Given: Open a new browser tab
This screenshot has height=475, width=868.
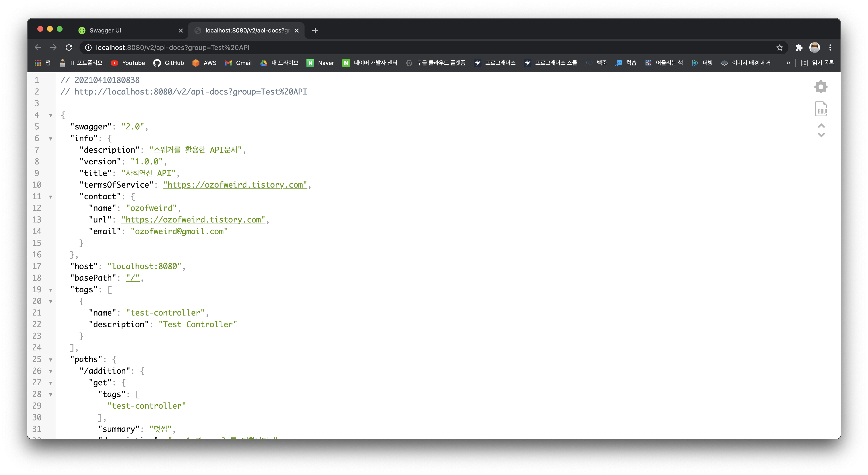Looking at the screenshot, I should [315, 31].
